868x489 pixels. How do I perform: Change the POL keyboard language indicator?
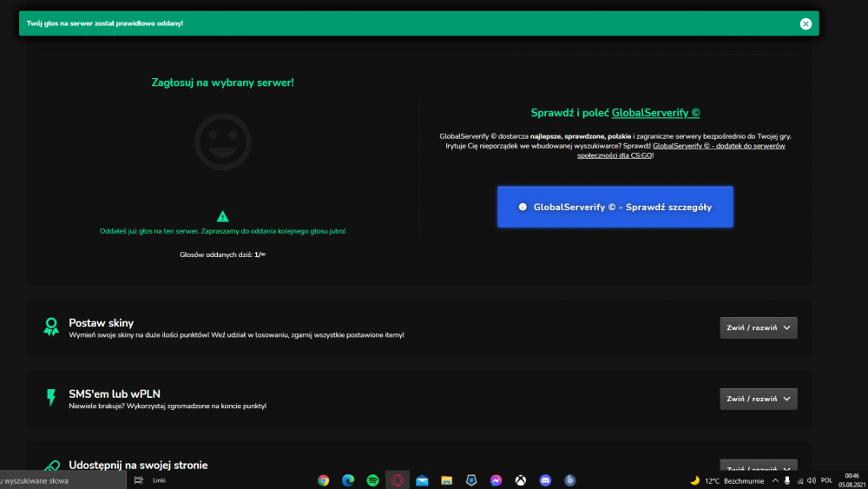coord(826,480)
